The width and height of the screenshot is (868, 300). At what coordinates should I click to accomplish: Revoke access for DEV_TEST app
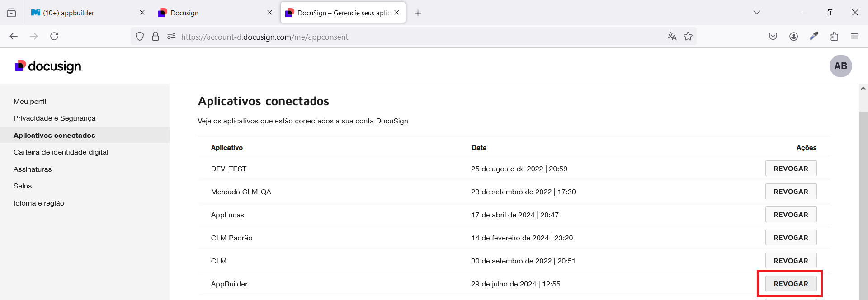791,169
